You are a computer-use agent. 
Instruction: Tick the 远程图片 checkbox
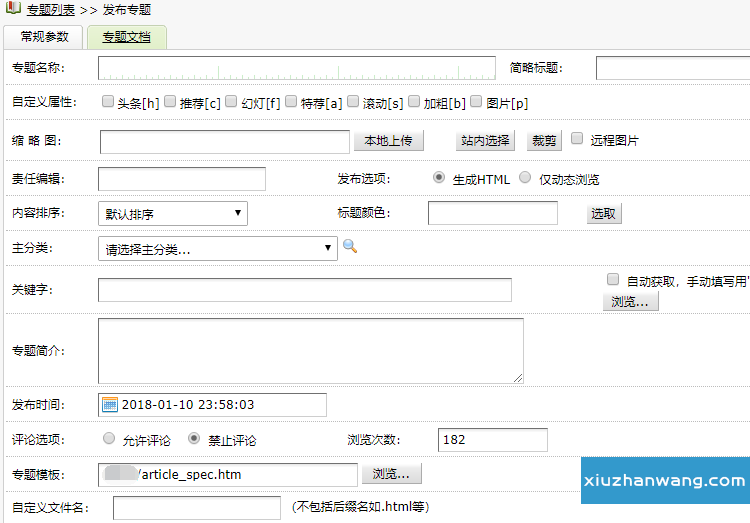(577, 140)
